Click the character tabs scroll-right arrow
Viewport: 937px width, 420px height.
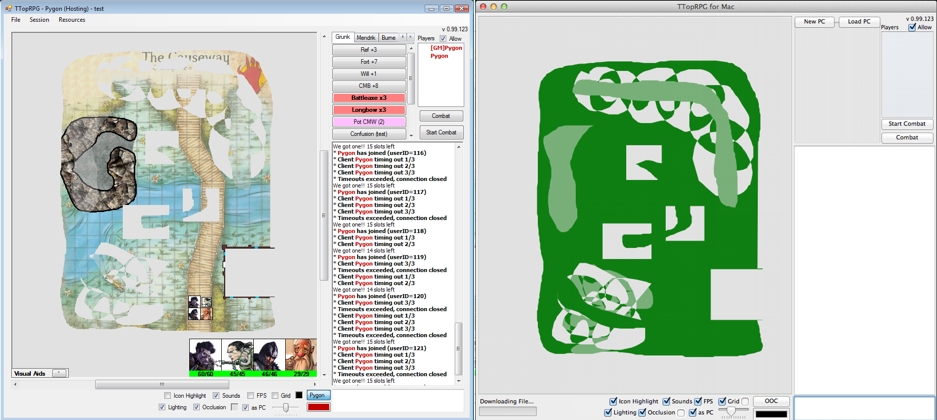[x=411, y=38]
